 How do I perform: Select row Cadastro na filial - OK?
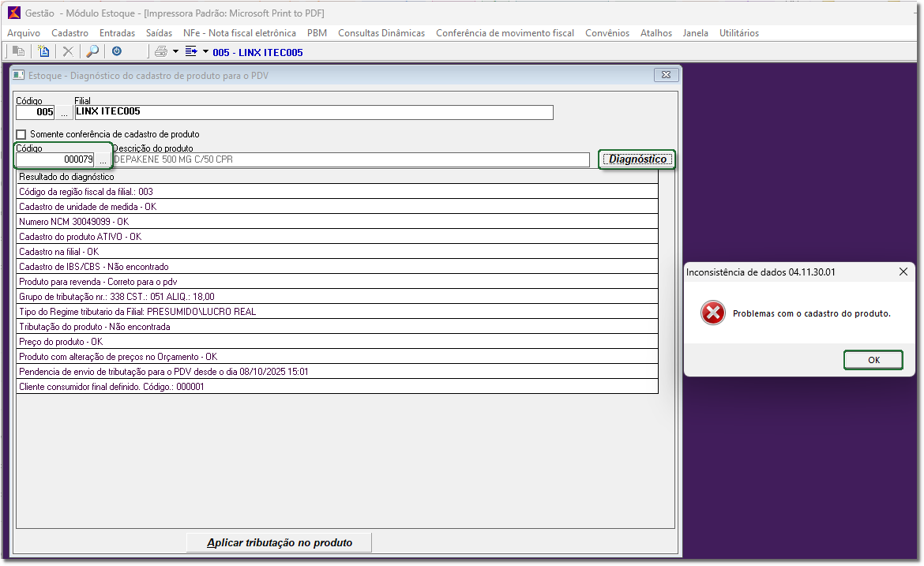(x=337, y=252)
